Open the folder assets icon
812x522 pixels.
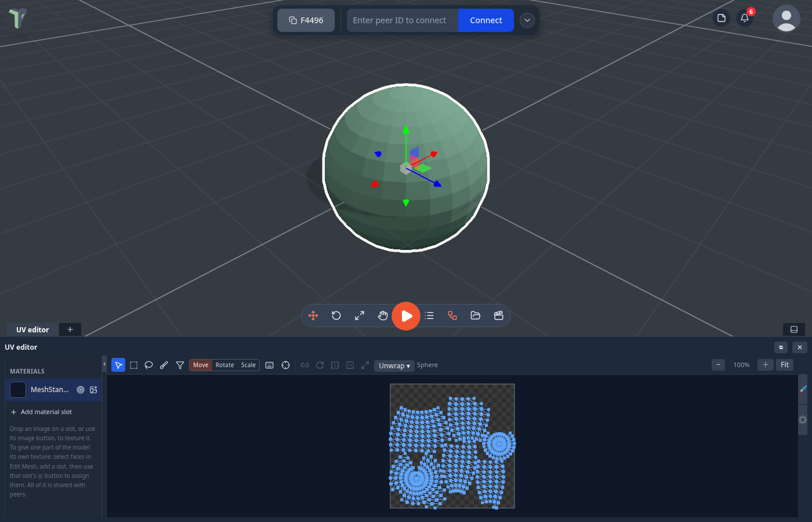pyautogui.click(x=476, y=316)
